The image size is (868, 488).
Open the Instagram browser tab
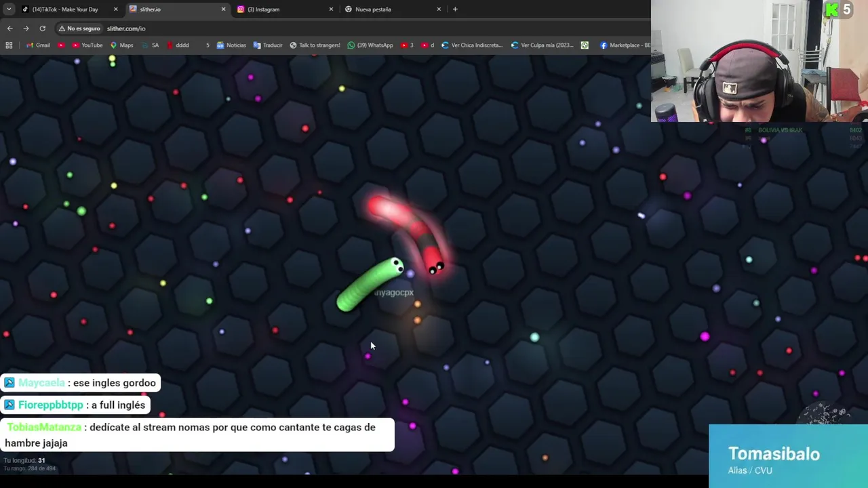pos(285,9)
